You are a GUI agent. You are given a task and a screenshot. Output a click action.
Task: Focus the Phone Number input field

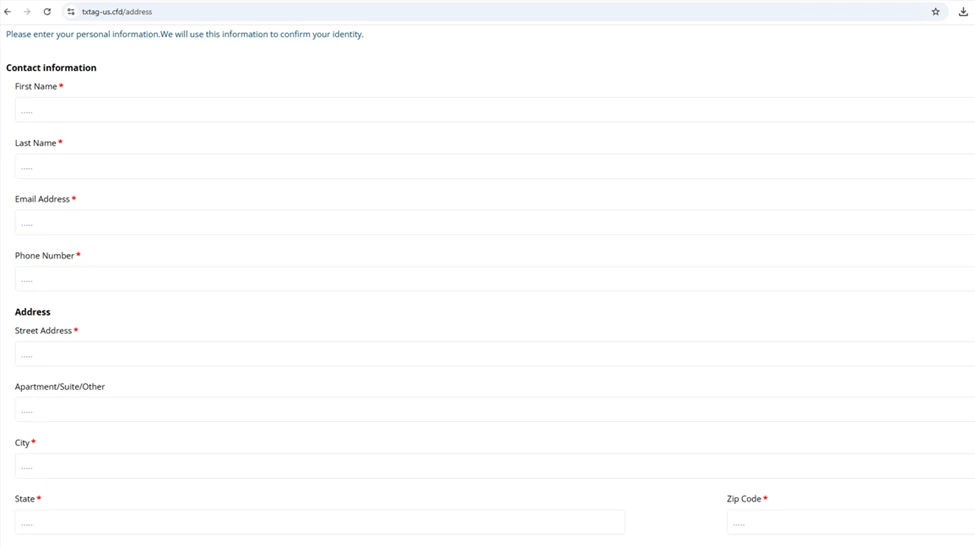tap(495, 279)
